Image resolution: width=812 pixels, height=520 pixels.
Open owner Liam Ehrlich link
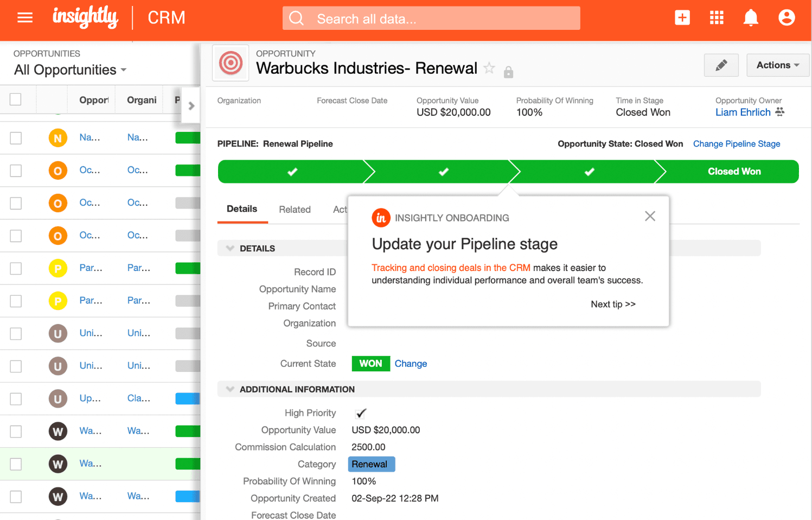coord(743,112)
